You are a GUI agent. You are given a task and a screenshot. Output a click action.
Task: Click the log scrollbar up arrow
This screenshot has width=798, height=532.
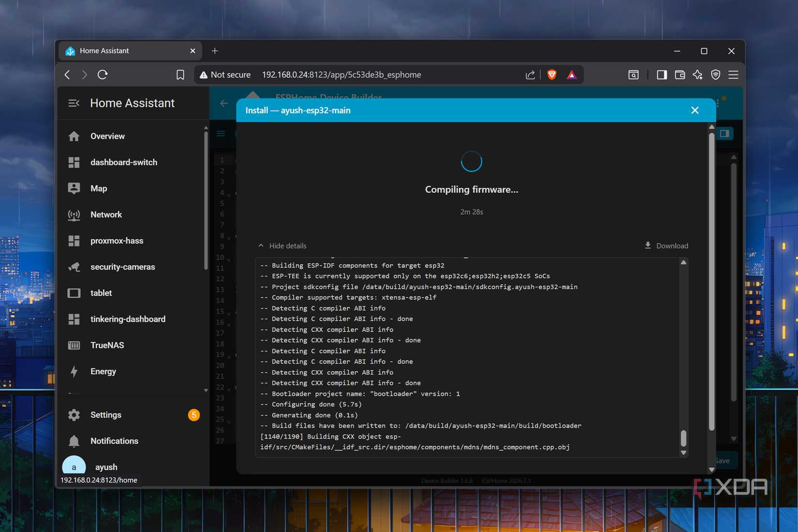point(683,262)
